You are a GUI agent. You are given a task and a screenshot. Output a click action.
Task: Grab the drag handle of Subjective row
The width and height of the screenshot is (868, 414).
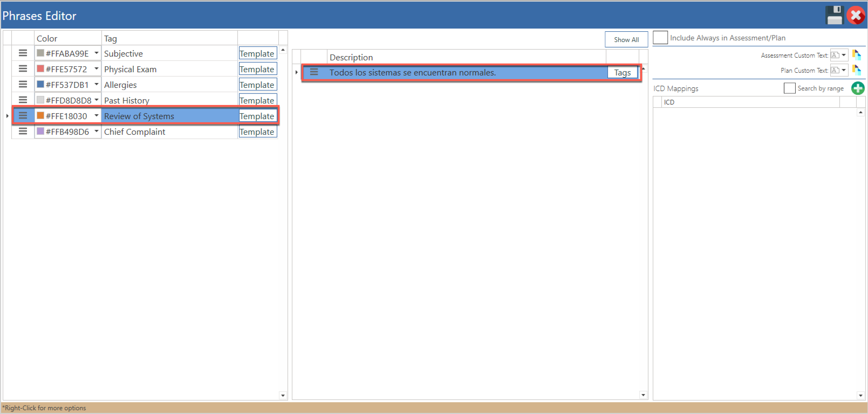(x=23, y=53)
